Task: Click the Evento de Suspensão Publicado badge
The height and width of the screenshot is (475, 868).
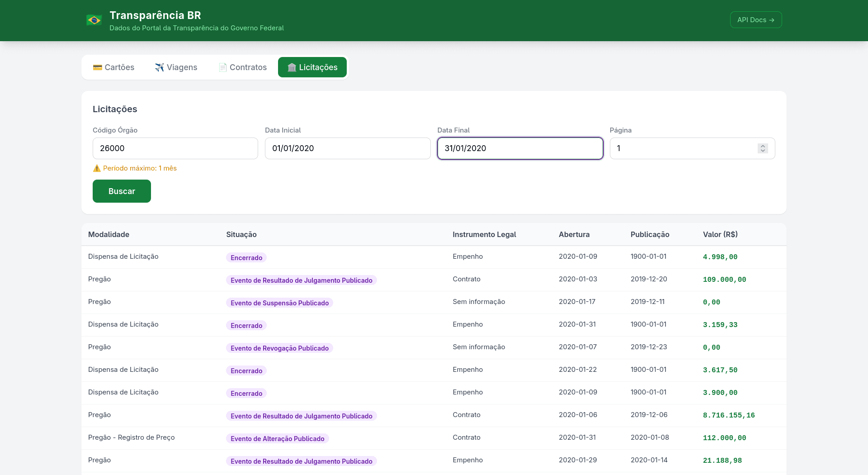Action: click(x=280, y=303)
